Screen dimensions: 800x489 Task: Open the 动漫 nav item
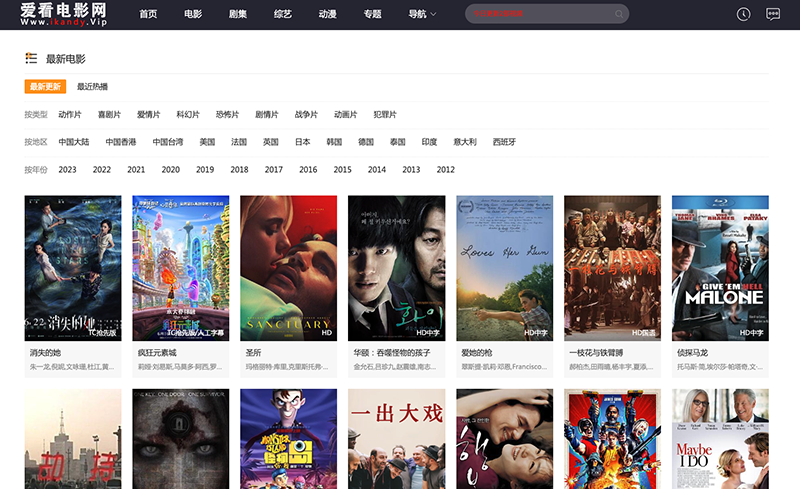(328, 14)
